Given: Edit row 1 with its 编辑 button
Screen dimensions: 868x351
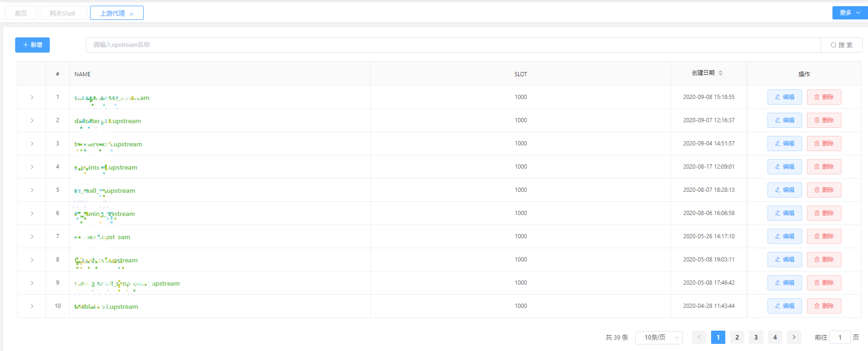Looking at the screenshot, I should [x=785, y=97].
